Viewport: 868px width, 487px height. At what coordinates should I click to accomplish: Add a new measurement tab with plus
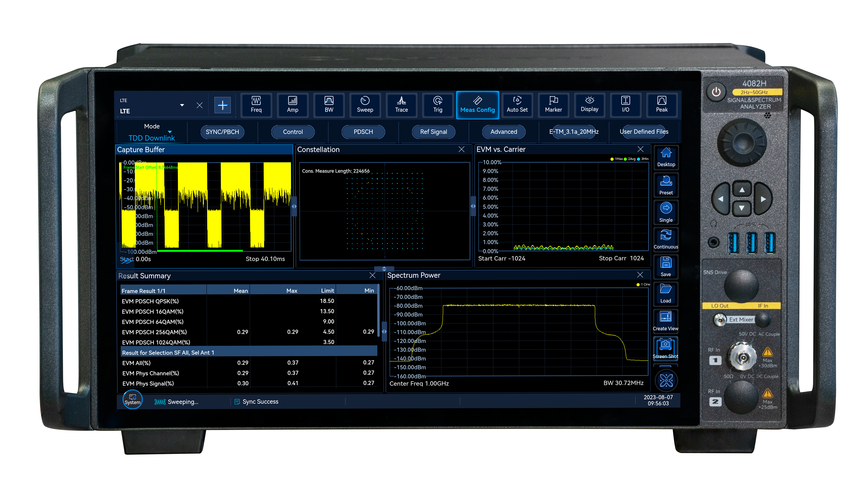click(x=222, y=105)
